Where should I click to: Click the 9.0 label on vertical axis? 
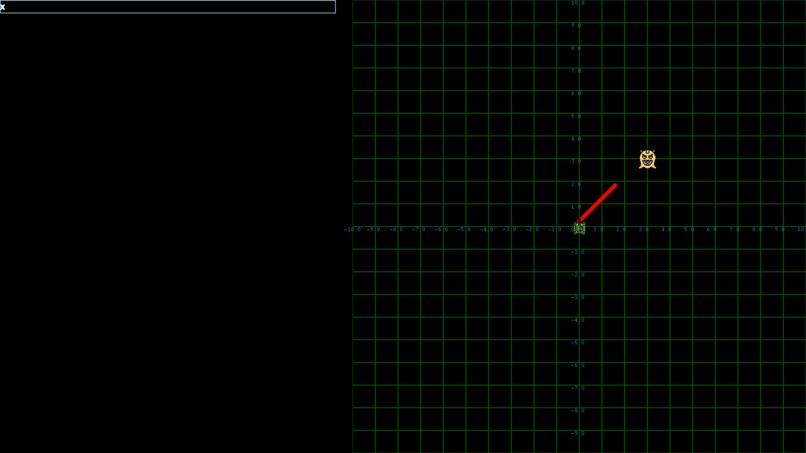tap(576, 25)
